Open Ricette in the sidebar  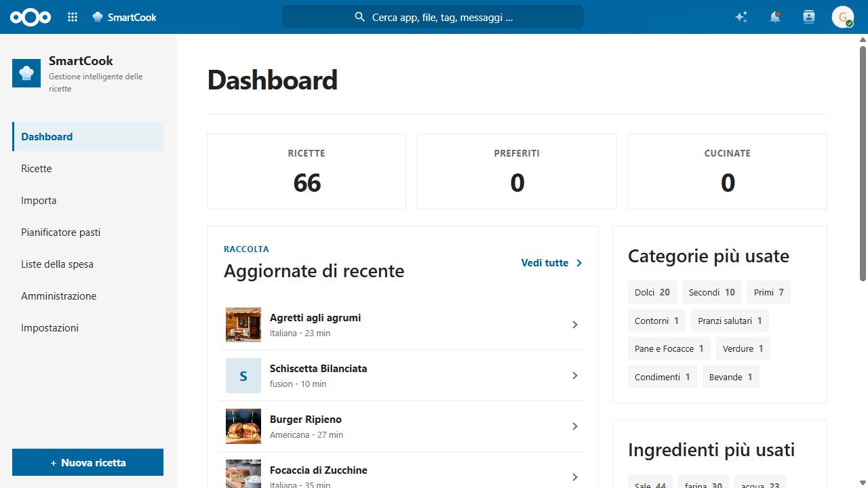tap(88, 168)
